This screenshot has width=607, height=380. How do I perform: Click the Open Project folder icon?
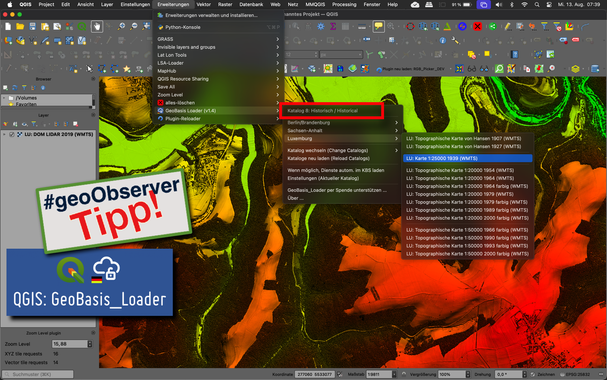20,26
